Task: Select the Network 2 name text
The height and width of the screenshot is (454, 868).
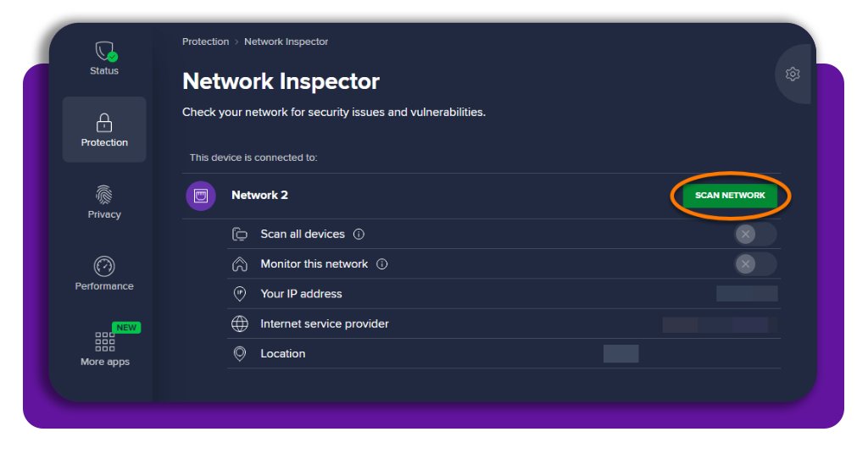Action: click(x=259, y=195)
